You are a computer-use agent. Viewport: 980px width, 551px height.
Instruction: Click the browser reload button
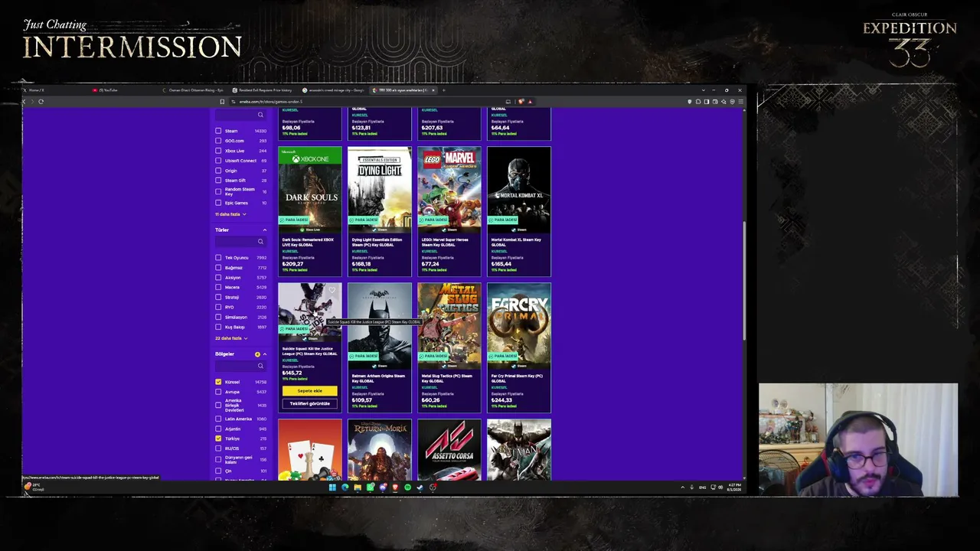pos(41,102)
